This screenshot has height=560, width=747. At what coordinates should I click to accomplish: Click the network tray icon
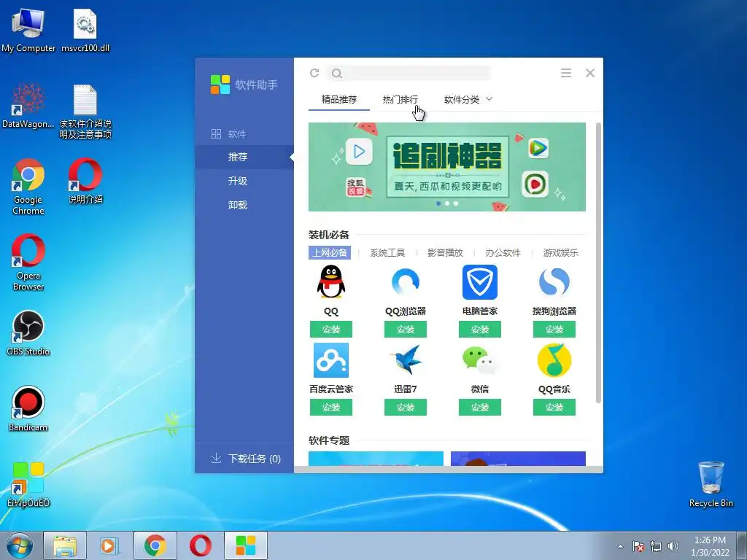coord(656,546)
